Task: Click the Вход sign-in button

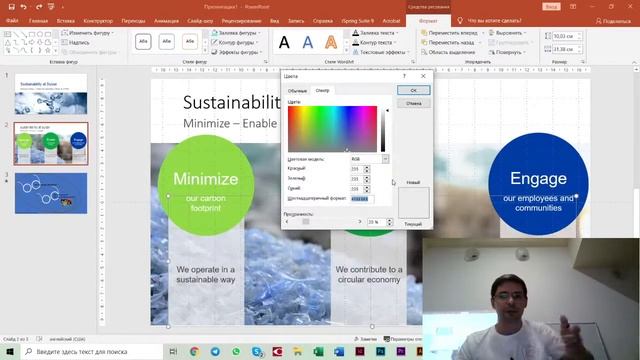Action: [551, 7]
